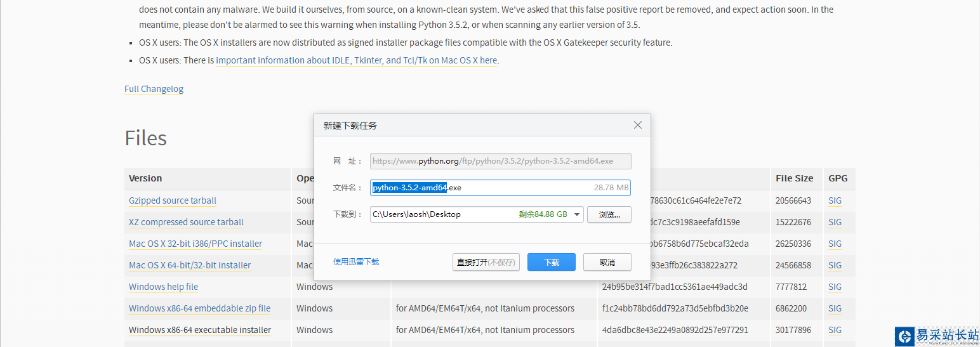Open the XZ compressed source tarball link

pos(186,222)
